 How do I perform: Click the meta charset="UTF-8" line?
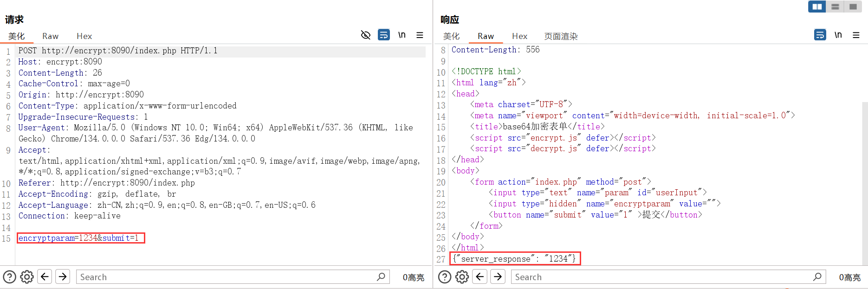coord(521,104)
